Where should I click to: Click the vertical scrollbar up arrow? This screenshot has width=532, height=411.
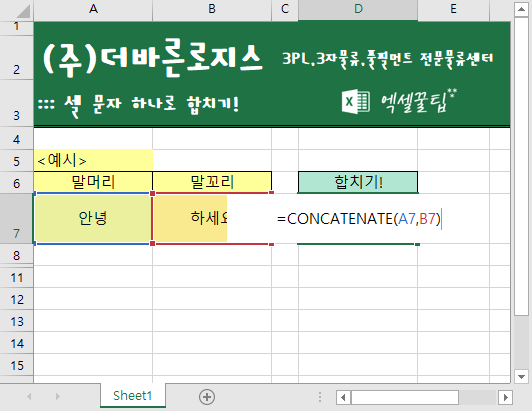point(521,9)
